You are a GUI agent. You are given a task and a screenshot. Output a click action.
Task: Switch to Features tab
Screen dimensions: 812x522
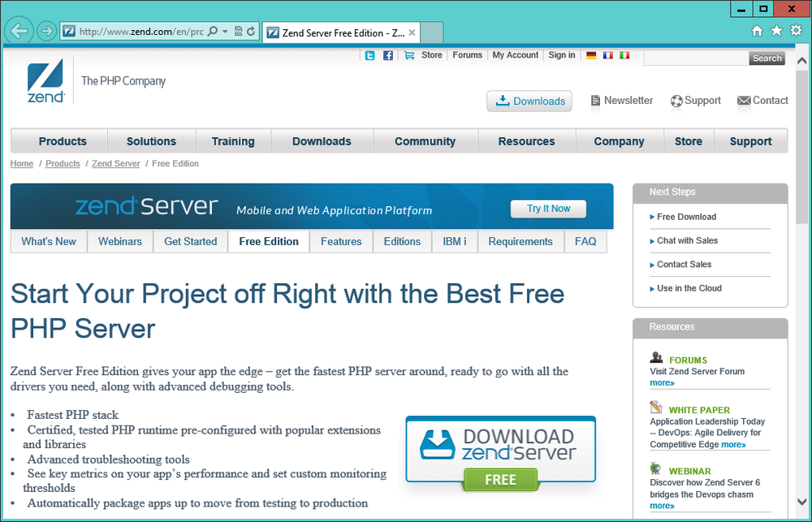click(341, 241)
